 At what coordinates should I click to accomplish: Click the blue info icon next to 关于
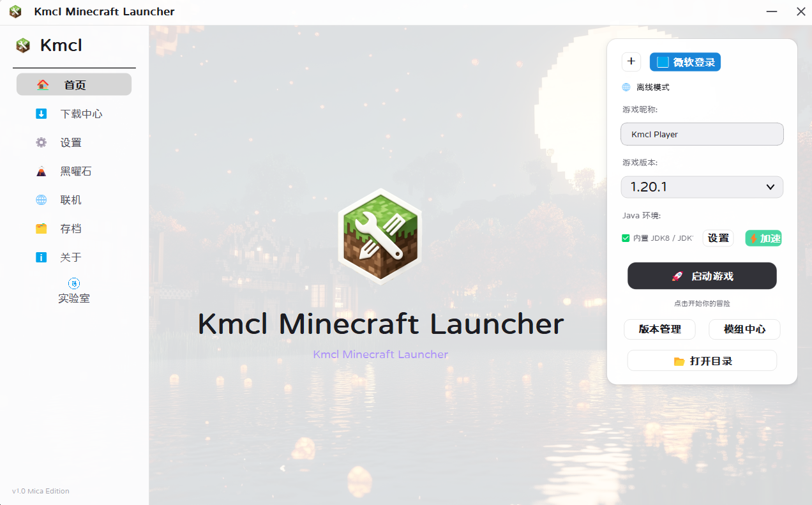click(x=41, y=257)
